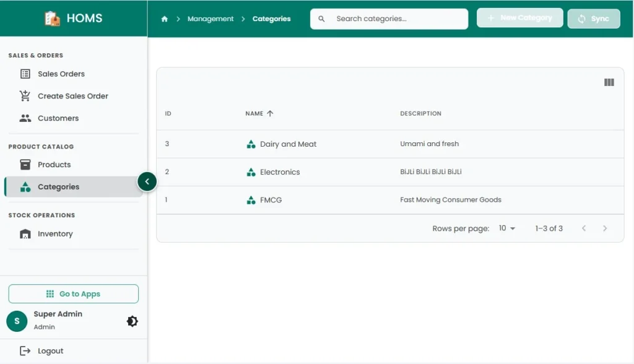Click Go to Apps button
This screenshot has width=634, height=364.
tap(74, 294)
